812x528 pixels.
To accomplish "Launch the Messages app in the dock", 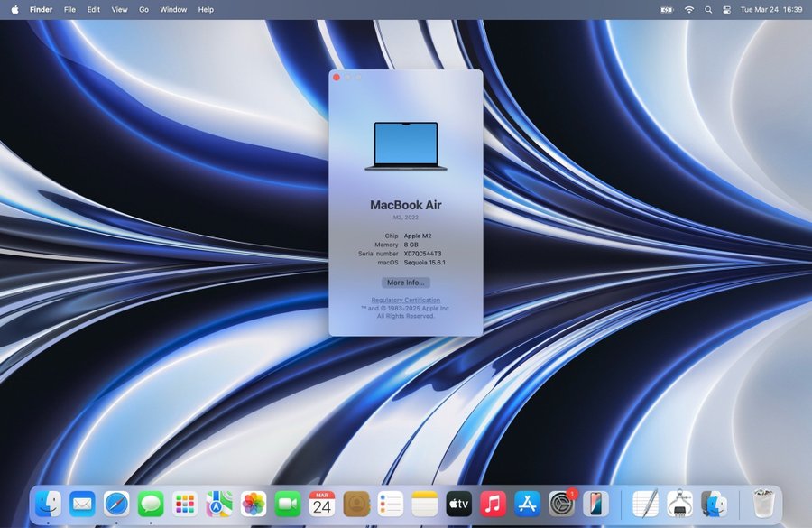I will coord(151,504).
